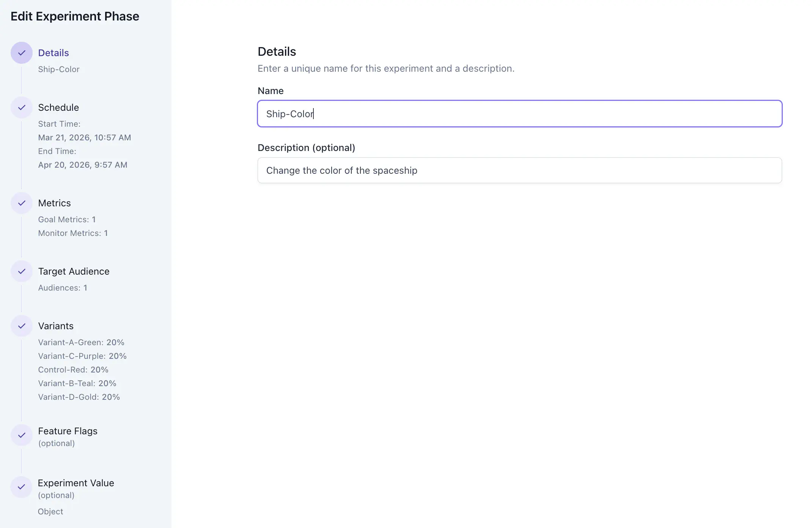Navigate to the Variants step

[x=56, y=326]
